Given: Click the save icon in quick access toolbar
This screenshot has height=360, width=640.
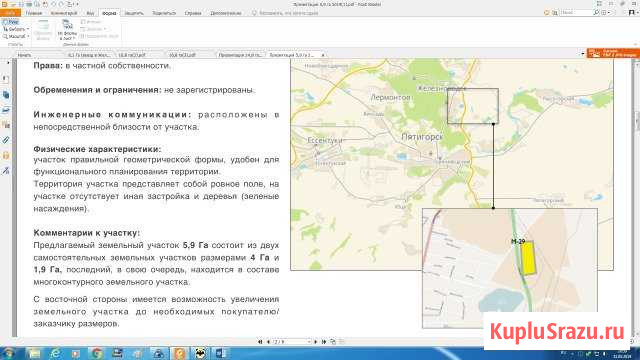Looking at the screenshot, I should click(21, 4).
